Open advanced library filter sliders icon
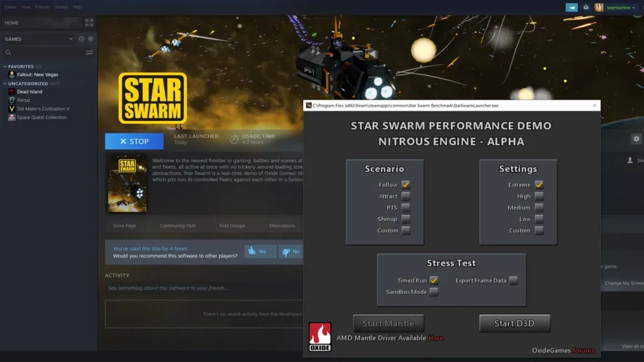 pos(89,52)
